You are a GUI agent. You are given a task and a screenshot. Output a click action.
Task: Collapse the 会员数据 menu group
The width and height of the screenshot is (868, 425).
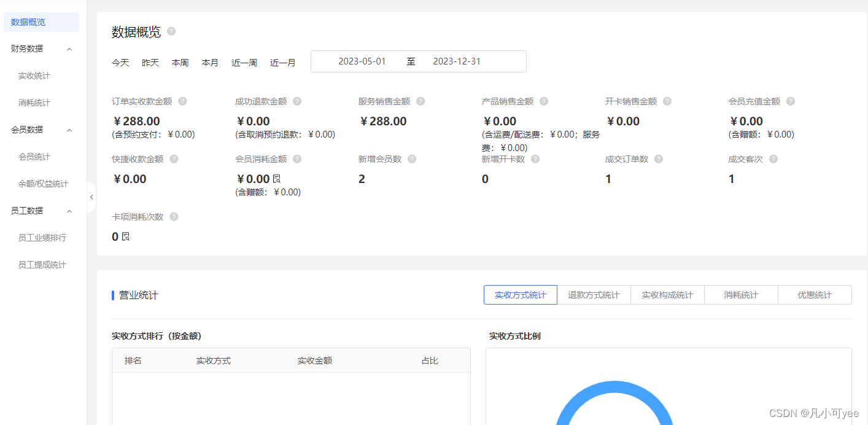(x=69, y=130)
